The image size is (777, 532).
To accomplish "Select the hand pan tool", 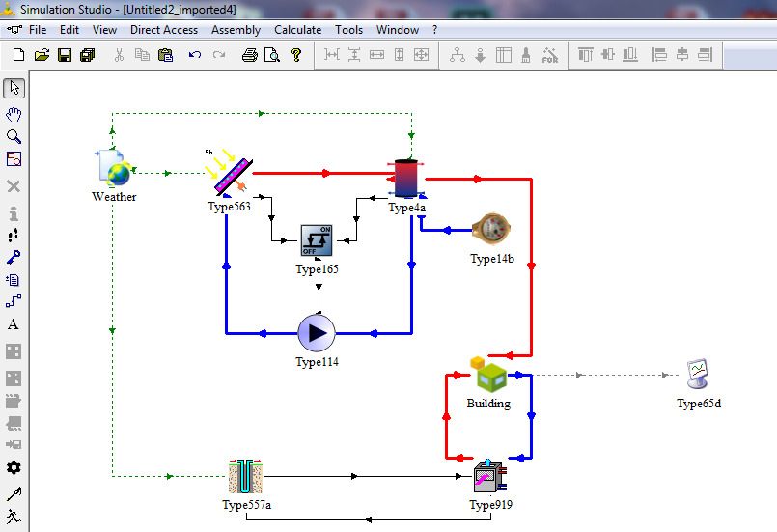I will pyautogui.click(x=14, y=115).
